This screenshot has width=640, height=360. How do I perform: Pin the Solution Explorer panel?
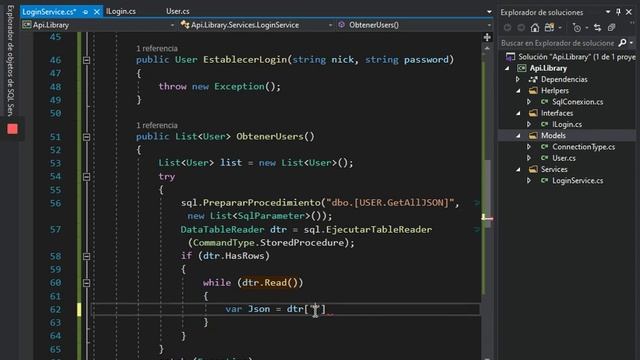click(x=618, y=12)
